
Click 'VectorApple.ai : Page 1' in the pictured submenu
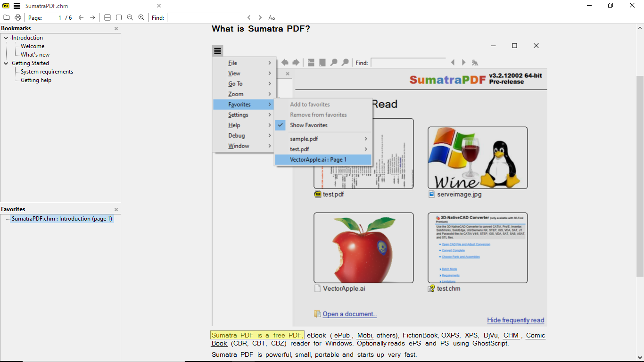pos(323,160)
